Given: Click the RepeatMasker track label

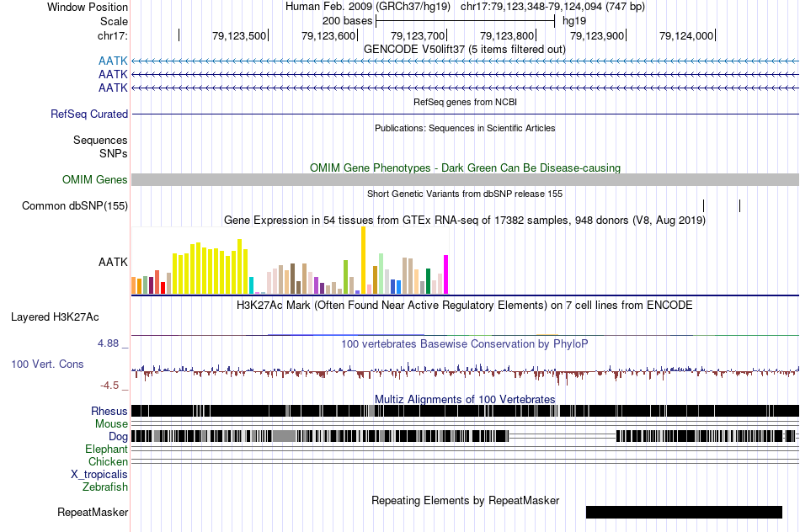Looking at the screenshot, I should (x=93, y=512).
